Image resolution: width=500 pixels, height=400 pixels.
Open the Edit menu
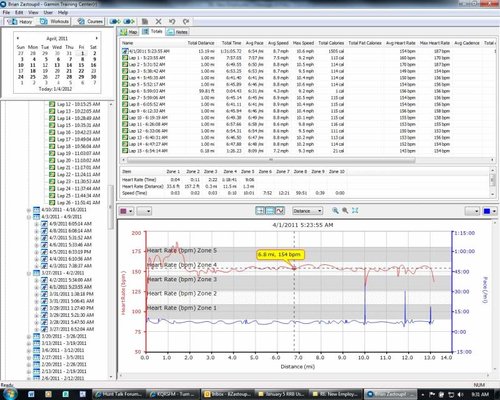pos(19,13)
